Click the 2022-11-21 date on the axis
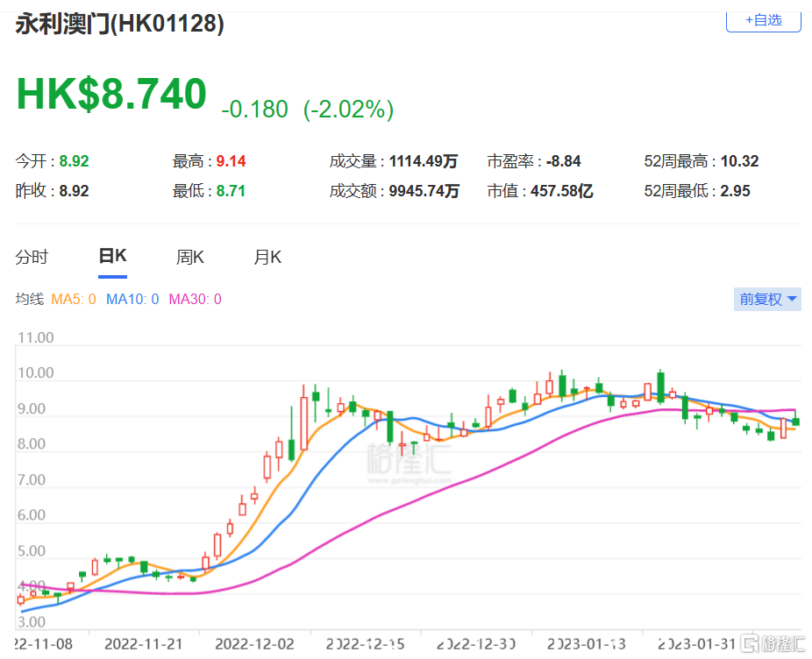Screen dimensions: 812x659 pyautogui.click(x=145, y=644)
